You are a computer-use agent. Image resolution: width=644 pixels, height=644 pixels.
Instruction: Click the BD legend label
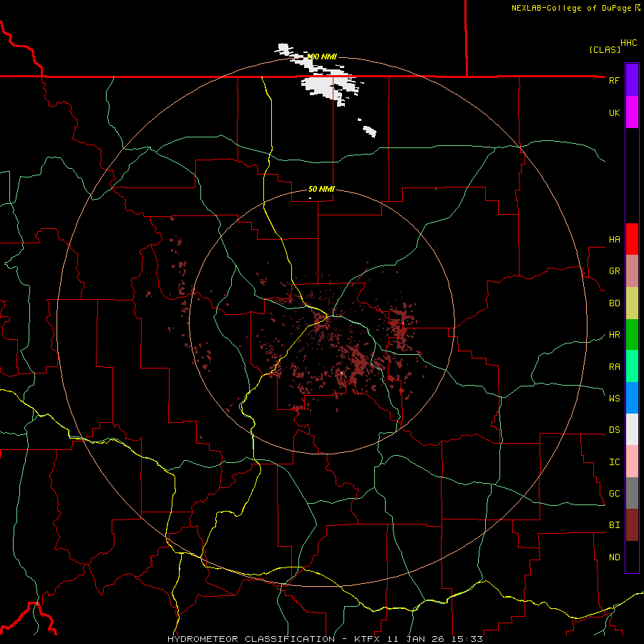(614, 303)
